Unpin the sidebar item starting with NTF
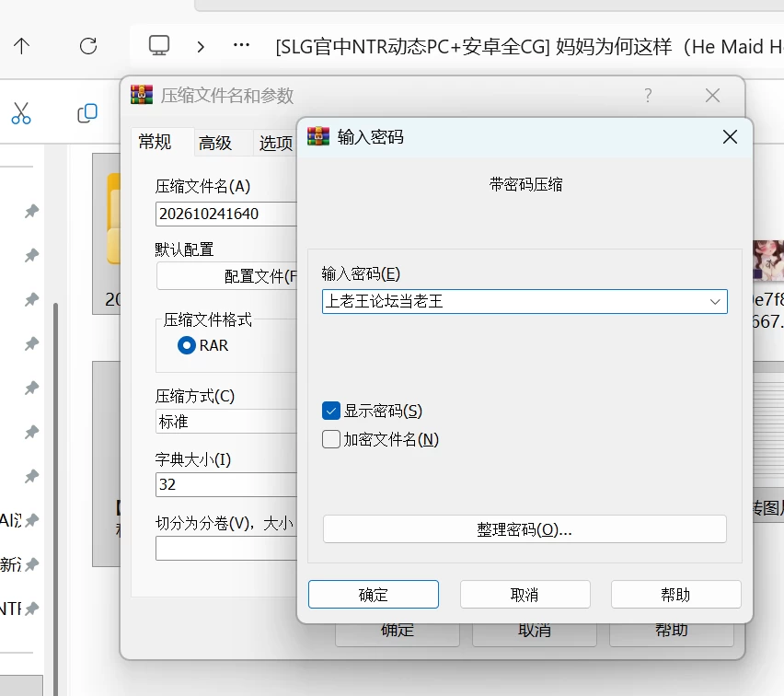The height and width of the screenshot is (696, 784). pos(31,609)
